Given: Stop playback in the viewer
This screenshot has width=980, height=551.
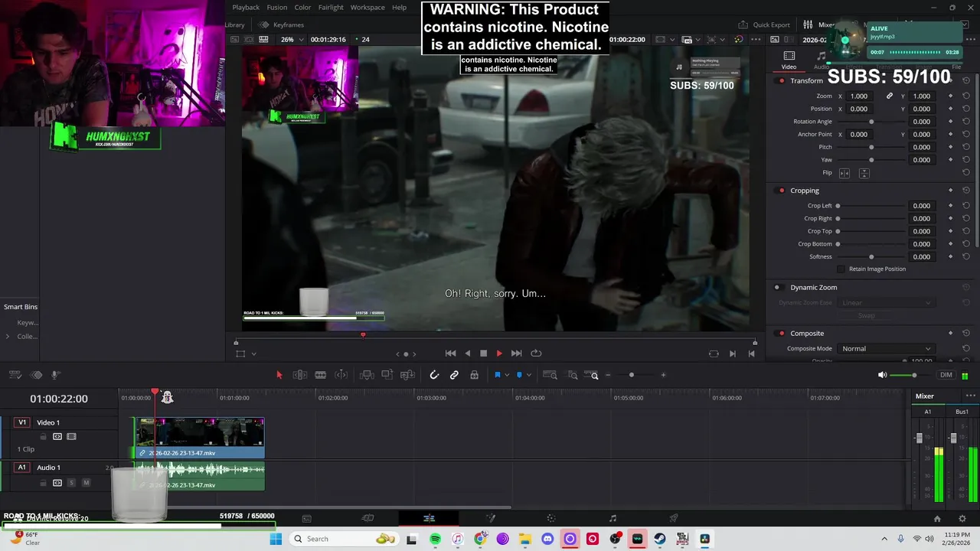Looking at the screenshot, I should [483, 354].
